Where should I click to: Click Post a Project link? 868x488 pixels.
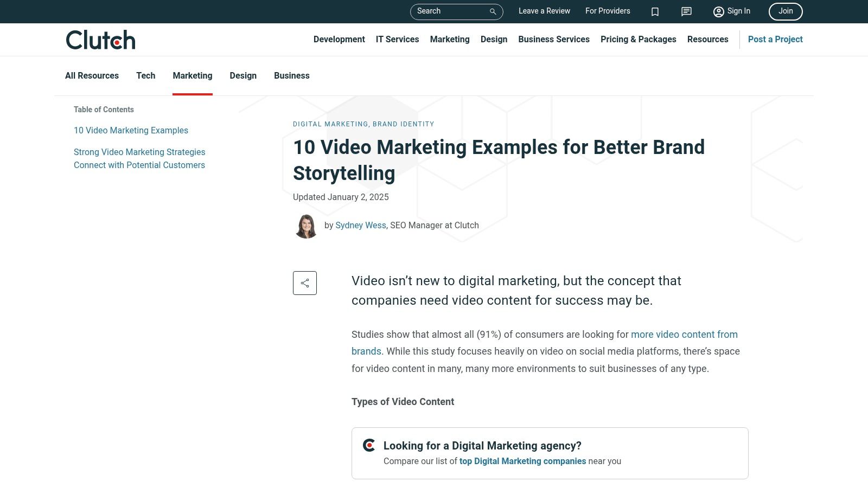775,39
